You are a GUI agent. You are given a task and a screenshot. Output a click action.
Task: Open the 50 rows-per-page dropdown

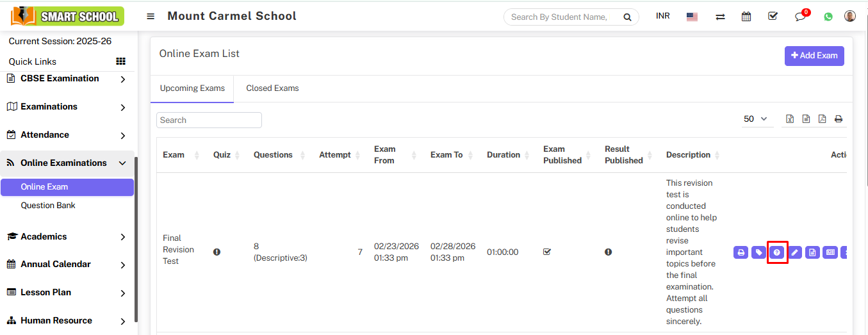[756, 119]
